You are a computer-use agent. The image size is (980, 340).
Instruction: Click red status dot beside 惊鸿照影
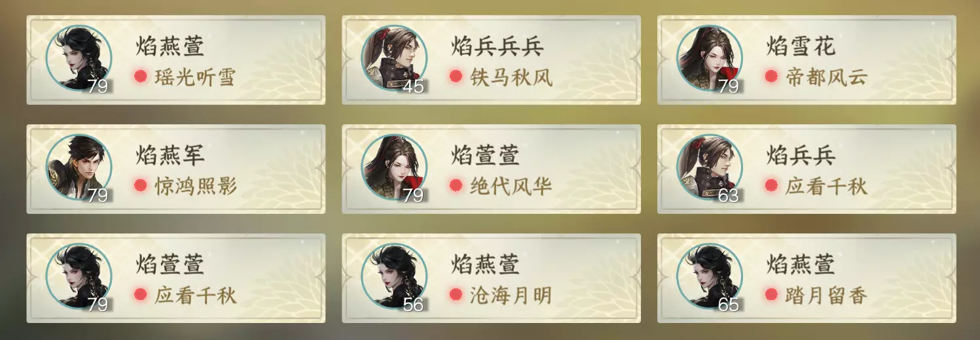(140, 186)
